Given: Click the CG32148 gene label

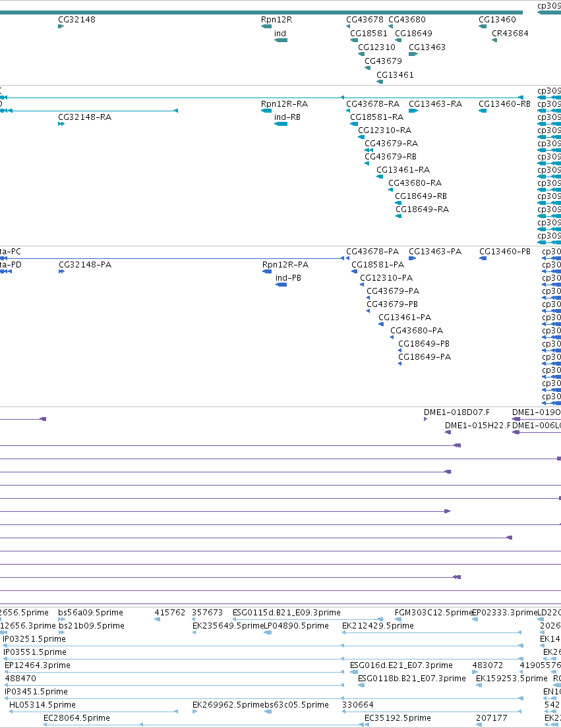Looking at the screenshot, I should tap(76, 20).
